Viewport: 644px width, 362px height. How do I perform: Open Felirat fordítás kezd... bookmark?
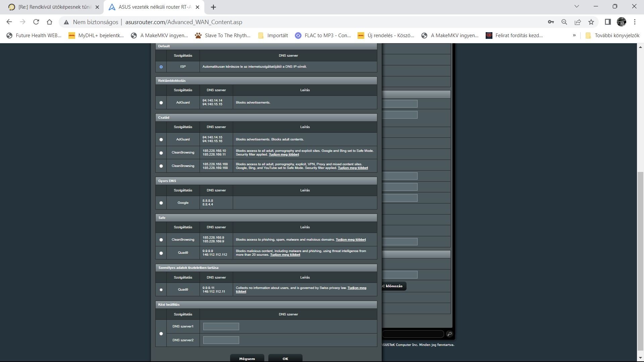tap(514, 36)
